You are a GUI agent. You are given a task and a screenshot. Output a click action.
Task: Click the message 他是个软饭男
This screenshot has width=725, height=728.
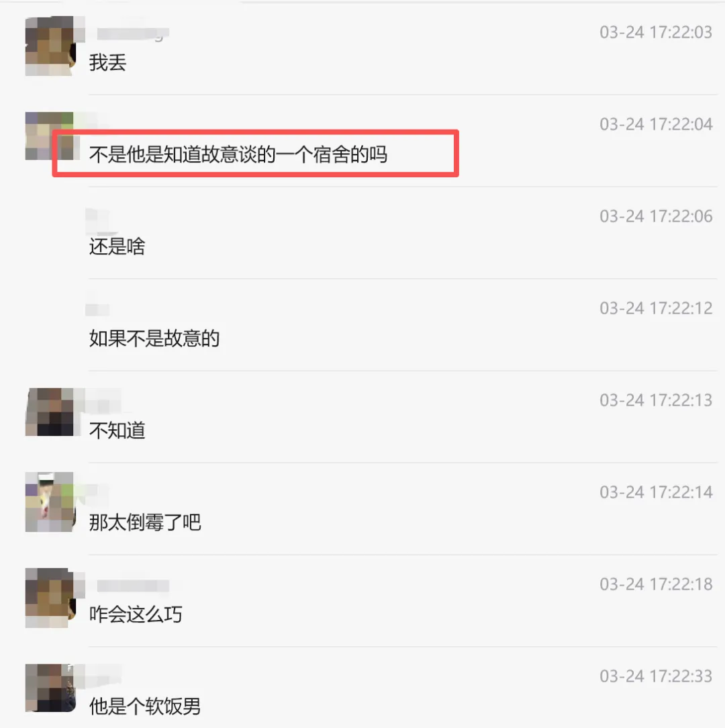(145, 707)
